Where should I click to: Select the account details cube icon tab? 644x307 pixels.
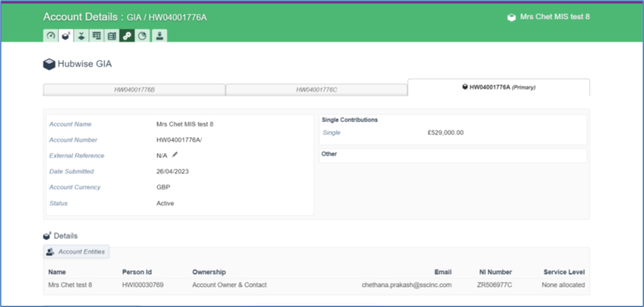pos(66,36)
